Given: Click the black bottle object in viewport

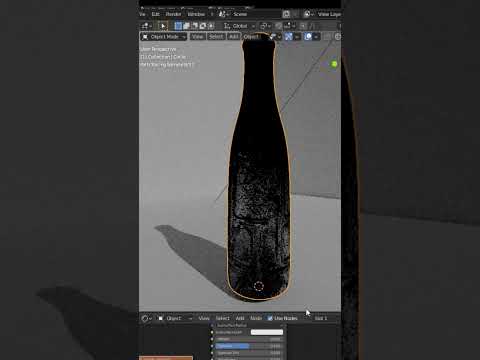Looking at the screenshot, I should (x=259, y=167).
